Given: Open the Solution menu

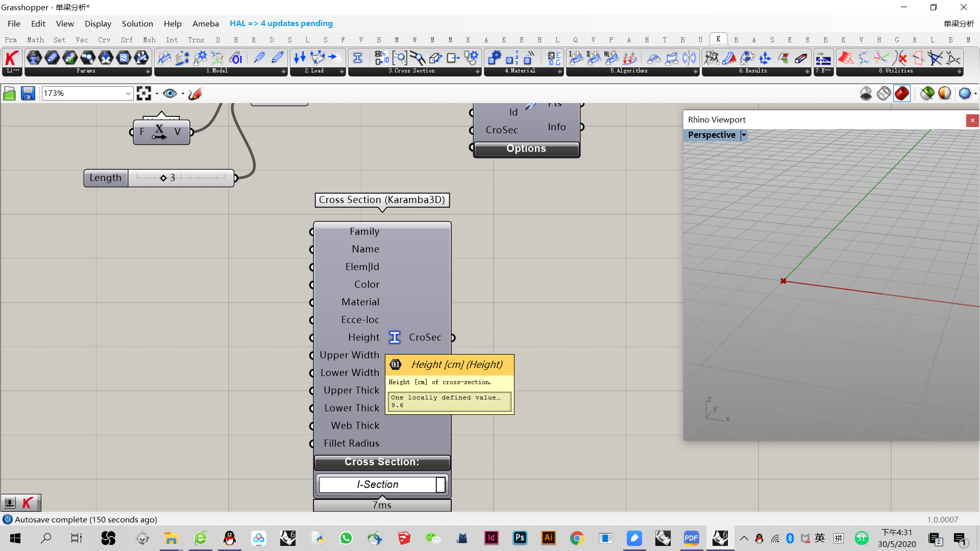Looking at the screenshot, I should tap(137, 23).
